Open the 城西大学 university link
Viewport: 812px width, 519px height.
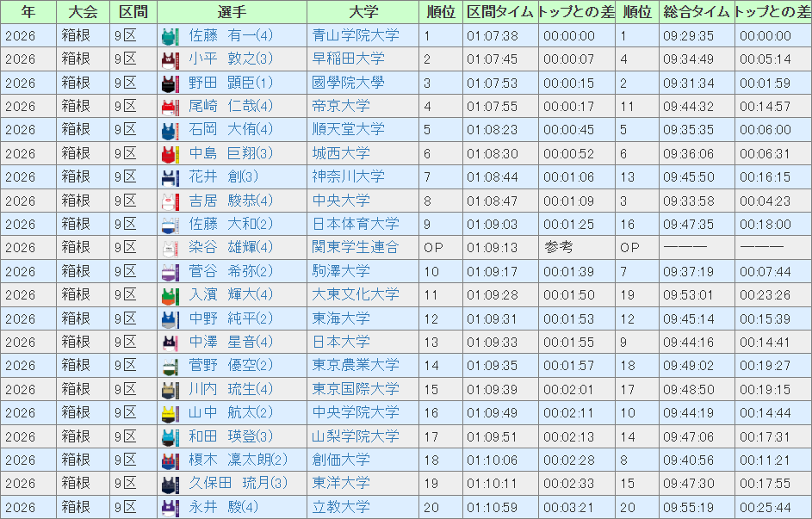(341, 153)
